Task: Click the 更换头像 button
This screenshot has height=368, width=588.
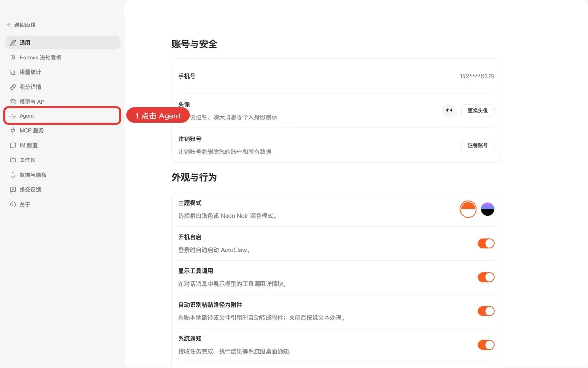Action: tap(478, 111)
